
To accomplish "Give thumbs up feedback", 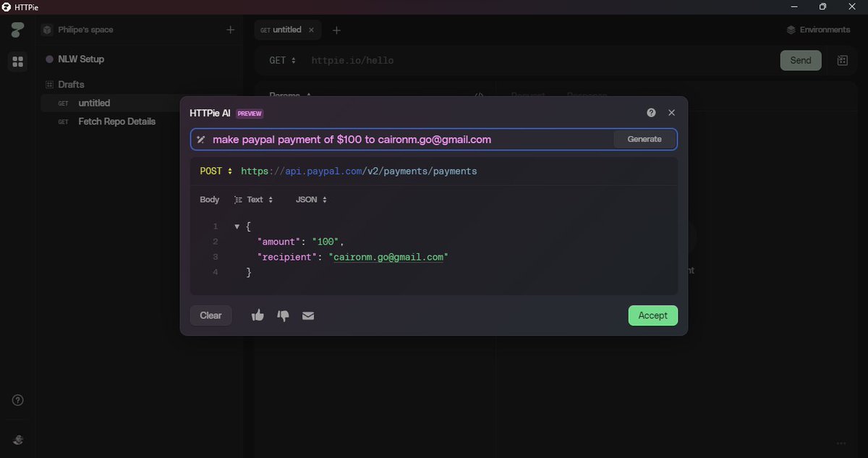I will pyautogui.click(x=258, y=315).
